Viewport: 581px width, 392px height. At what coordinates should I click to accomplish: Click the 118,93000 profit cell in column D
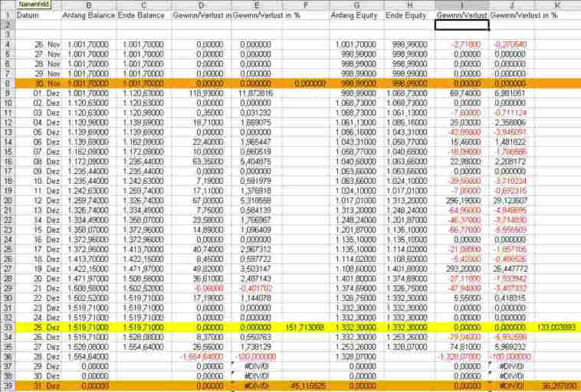click(202, 93)
